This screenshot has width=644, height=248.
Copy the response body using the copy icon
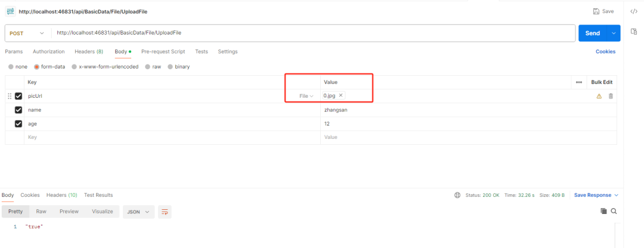pyautogui.click(x=603, y=211)
